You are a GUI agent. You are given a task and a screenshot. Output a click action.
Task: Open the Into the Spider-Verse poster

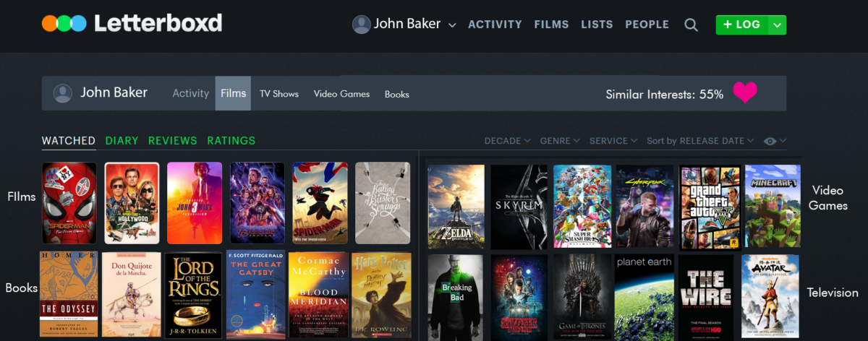tap(320, 203)
